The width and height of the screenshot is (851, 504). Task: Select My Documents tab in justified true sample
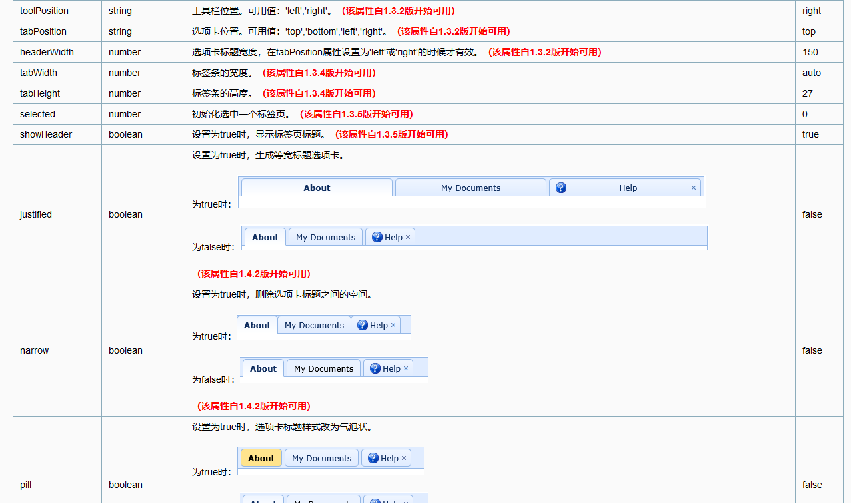point(470,188)
